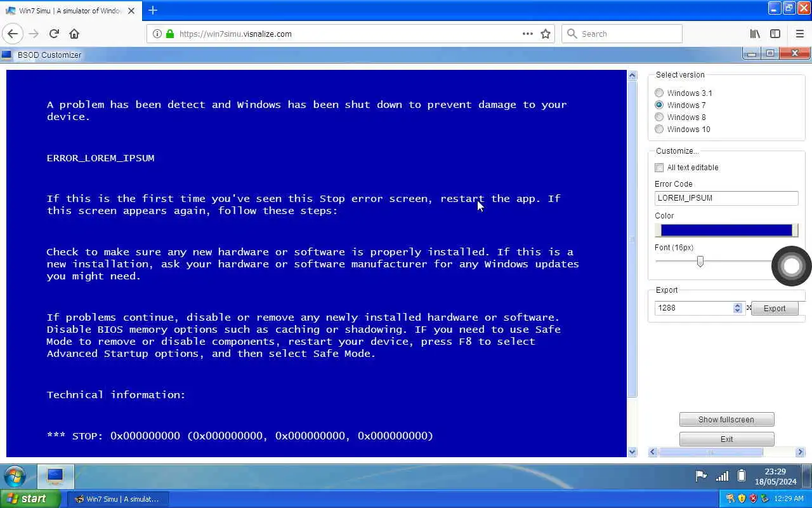This screenshot has width=812, height=508.
Task: Open page actions three-dots menu in address bar
Action: click(x=528, y=34)
